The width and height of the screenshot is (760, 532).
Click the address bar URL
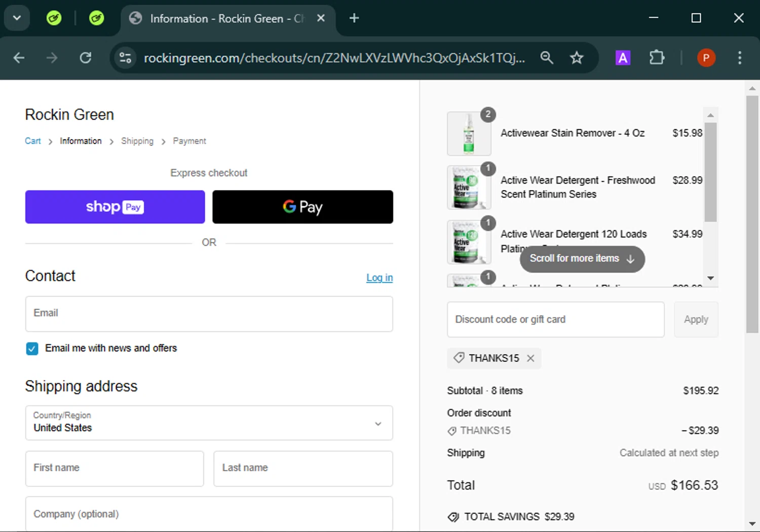click(x=334, y=58)
